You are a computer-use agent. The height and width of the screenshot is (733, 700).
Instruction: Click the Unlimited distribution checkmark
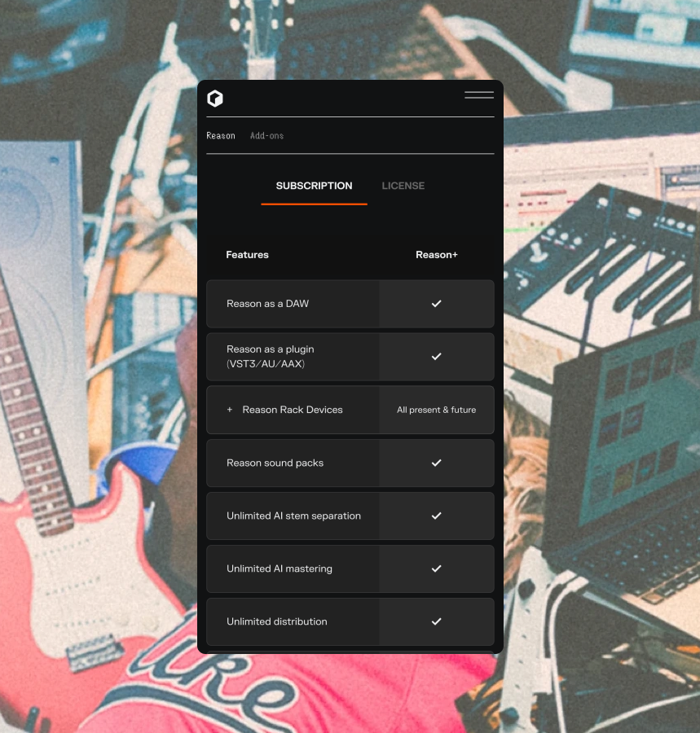coord(436,621)
